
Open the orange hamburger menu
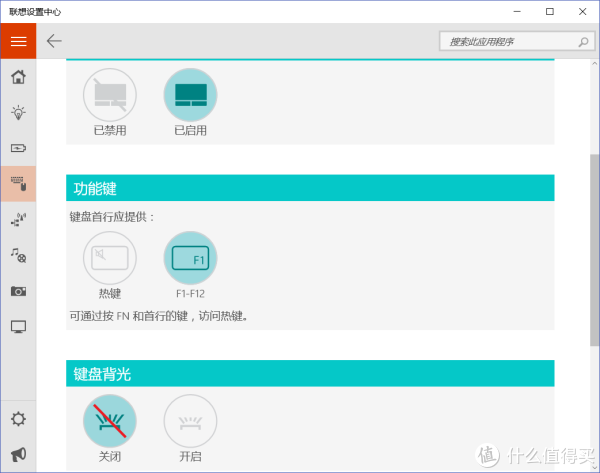(x=18, y=41)
